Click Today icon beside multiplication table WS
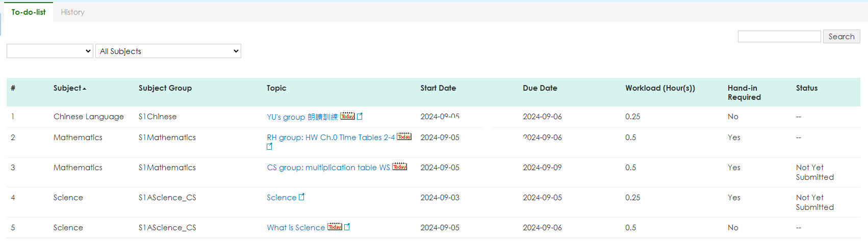 [399, 167]
